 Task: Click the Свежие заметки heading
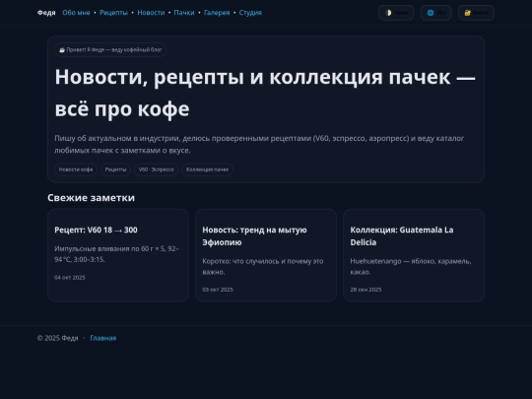(x=91, y=197)
